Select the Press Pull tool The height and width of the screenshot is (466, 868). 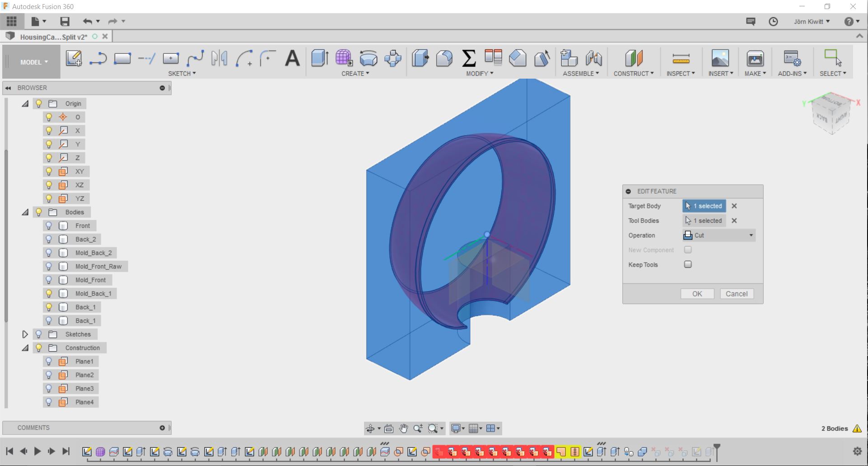420,58
